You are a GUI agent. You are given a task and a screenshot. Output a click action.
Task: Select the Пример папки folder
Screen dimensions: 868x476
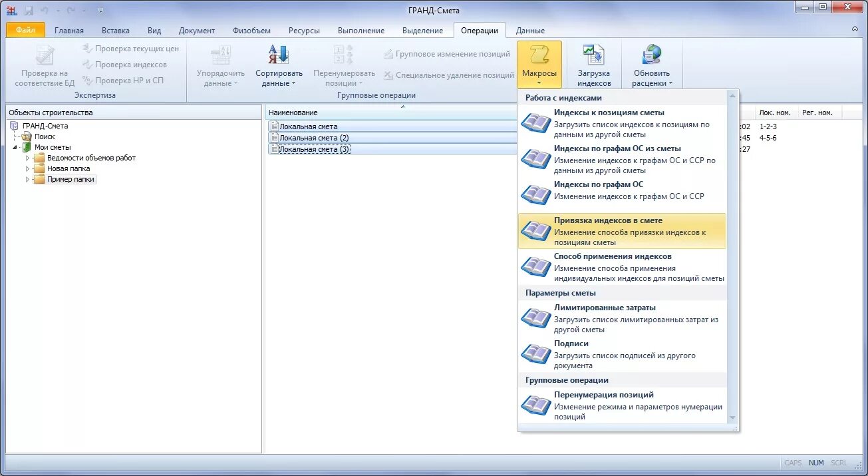[71, 179]
